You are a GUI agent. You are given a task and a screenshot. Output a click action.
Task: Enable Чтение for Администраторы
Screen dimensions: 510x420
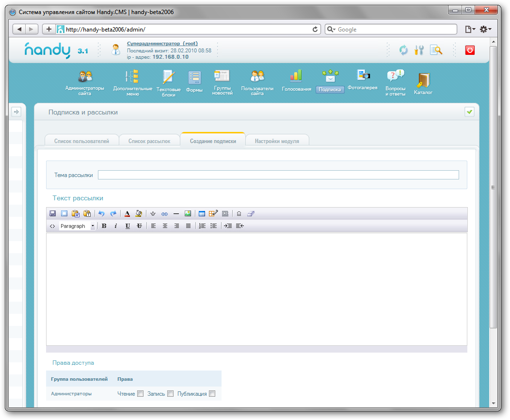[141, 394]
